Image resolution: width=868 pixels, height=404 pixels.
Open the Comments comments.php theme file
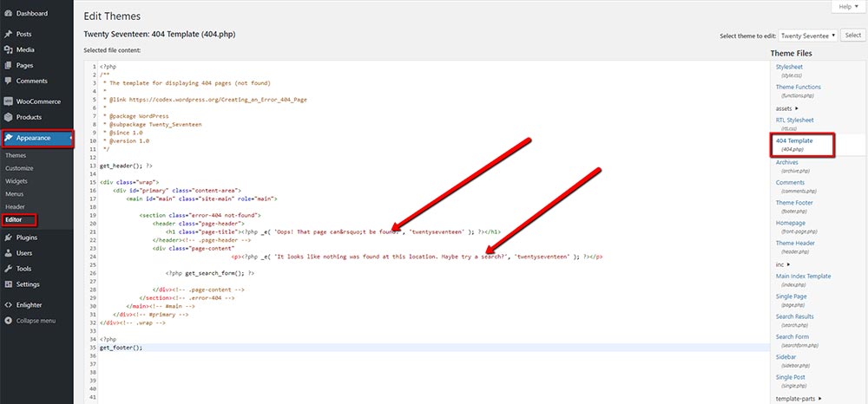click(x=790, y=182)
